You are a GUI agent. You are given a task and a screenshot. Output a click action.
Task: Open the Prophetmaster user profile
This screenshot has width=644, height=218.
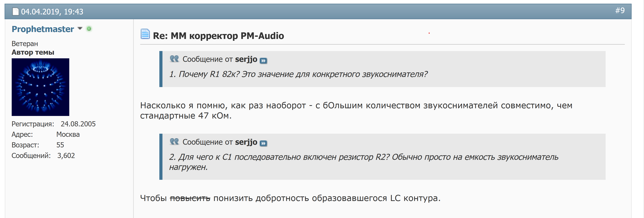coord(43,29)
